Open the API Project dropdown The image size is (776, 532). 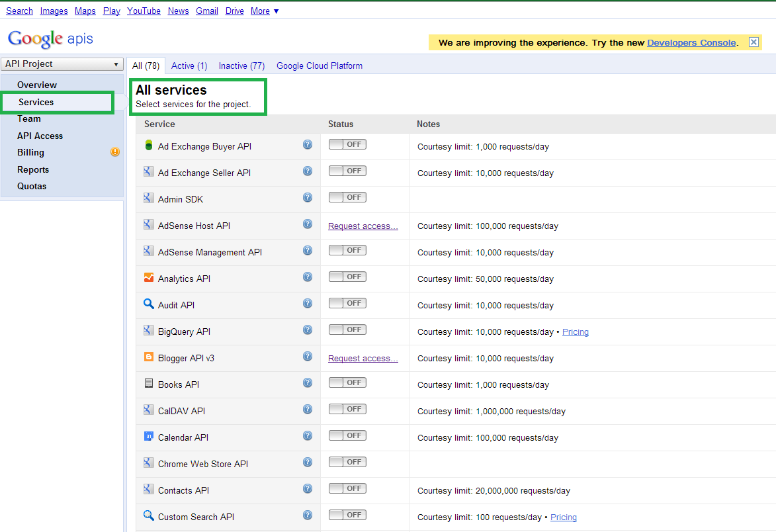[x=62, y=64]
